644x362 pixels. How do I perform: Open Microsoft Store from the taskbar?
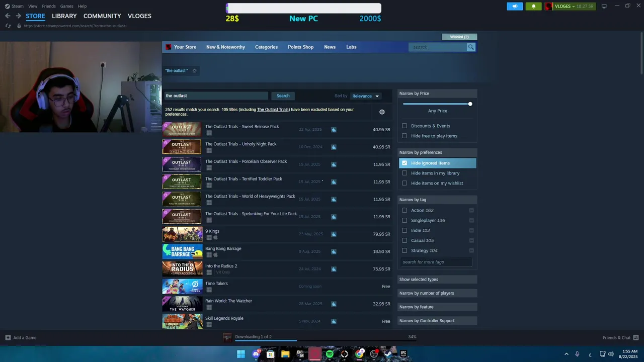pyautogui.click(x=270, y=354)
